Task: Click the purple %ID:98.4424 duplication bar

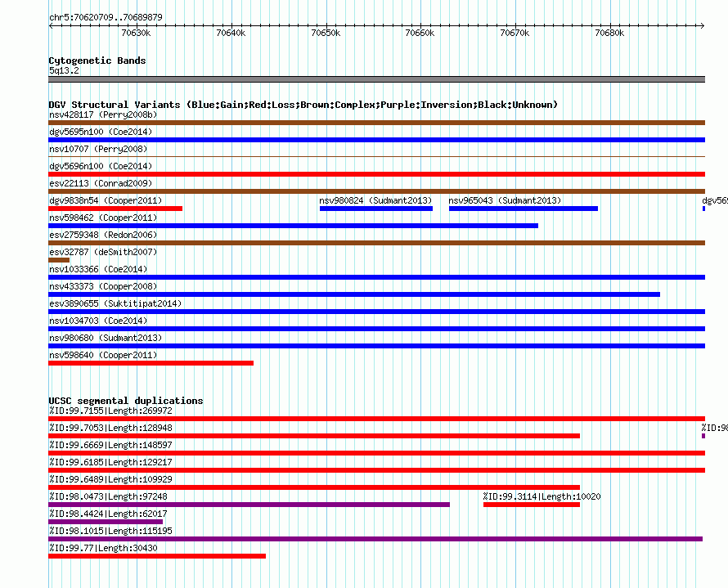Action: tap(106, 522)
